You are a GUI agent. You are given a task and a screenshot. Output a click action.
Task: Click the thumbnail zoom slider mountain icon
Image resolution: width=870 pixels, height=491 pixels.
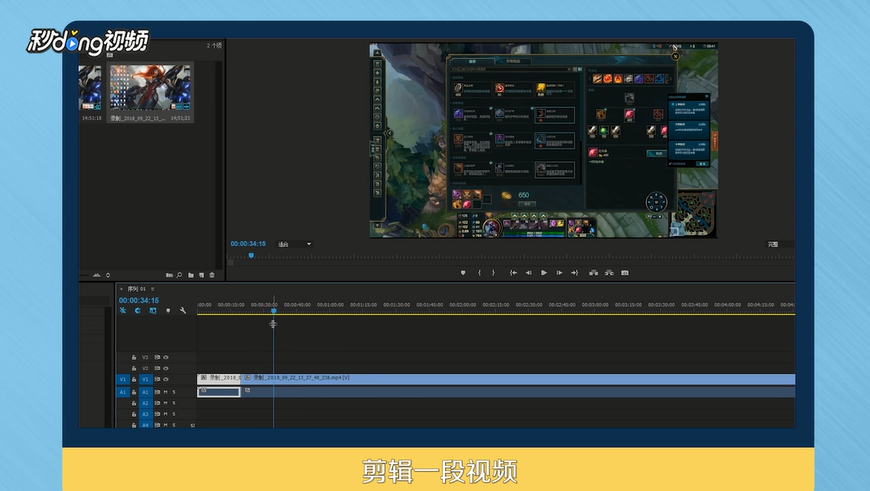97,275
